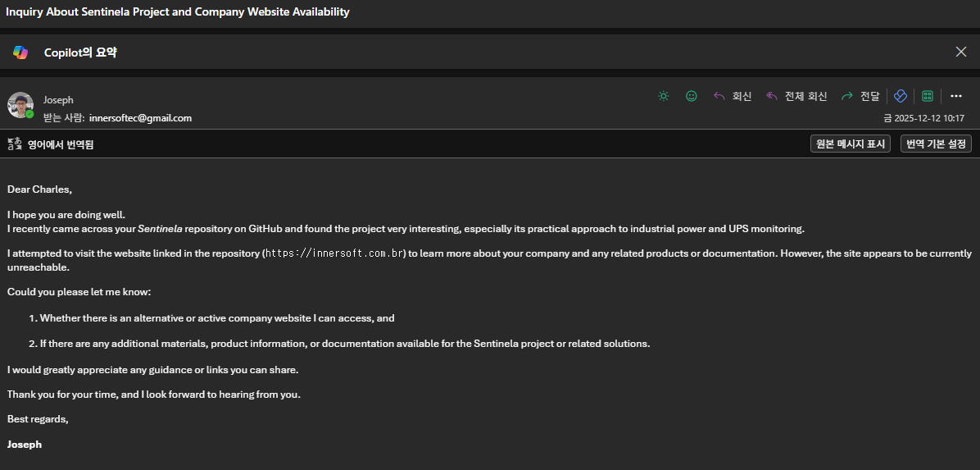Click sender Joseph's profile picture
The height and width of the screenshot is (470, 980).
[20, 105]
